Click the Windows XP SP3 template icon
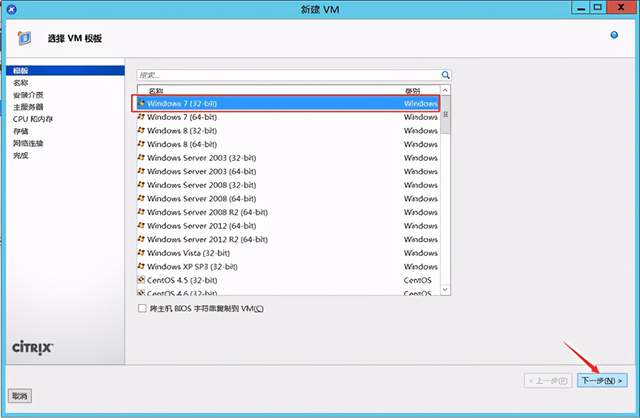Viewport: 640px width, 418px height. click(x=141, y=266)
